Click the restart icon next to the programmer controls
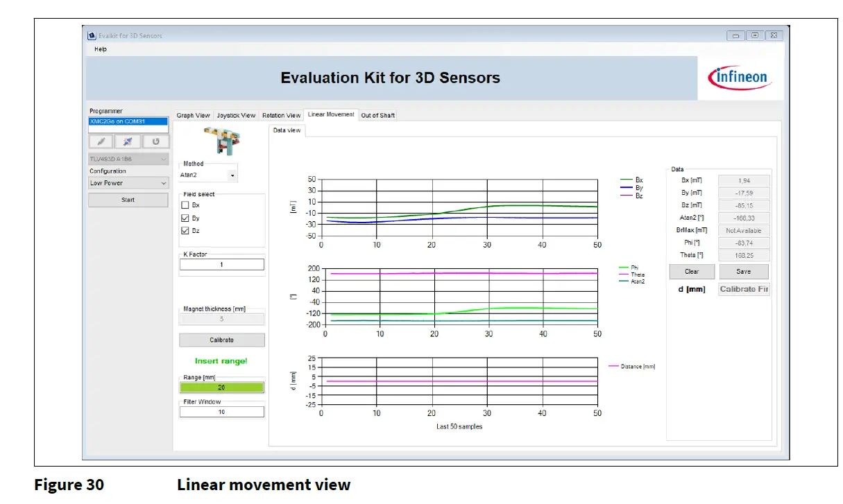This screenshot has width=843, height=504. point(155,141)
